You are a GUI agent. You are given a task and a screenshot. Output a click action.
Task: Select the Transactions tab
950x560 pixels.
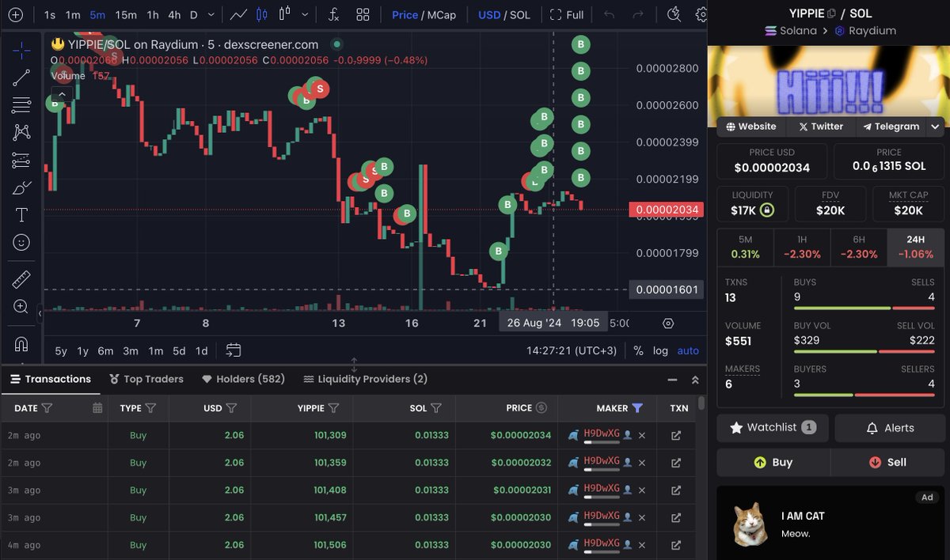pos(51,379)
